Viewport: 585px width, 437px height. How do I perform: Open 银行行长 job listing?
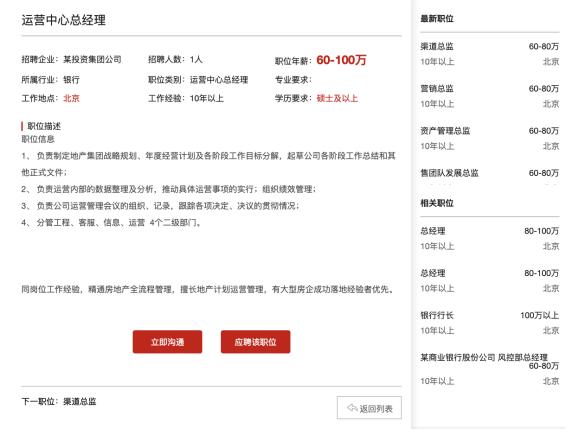pyautogui.click(x=437, y=315)
